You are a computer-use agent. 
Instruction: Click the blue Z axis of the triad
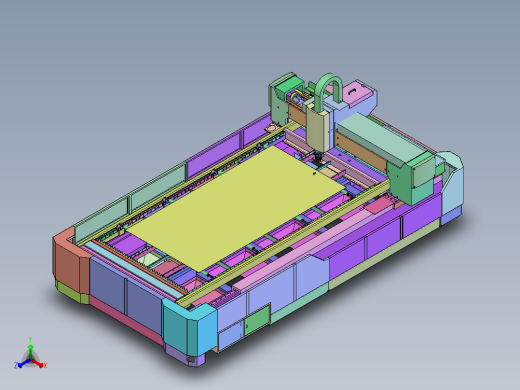coord(22,364)
